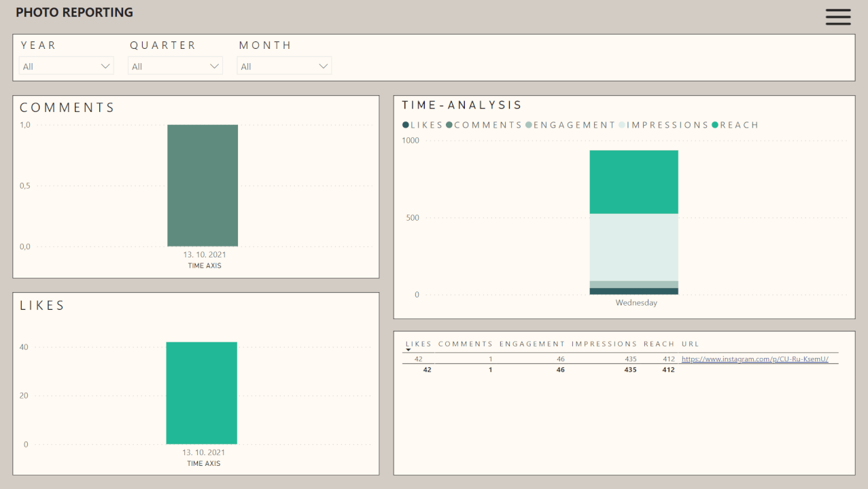The width and height of the screenshot is (868, 489).
Task: Sort table by Impressions column header
Action: (604, 344)
